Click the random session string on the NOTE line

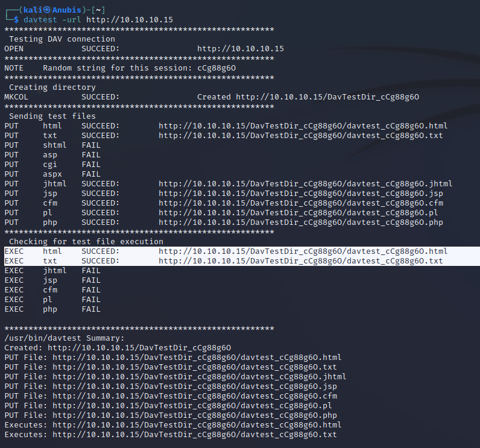click(x=216, y=68)
